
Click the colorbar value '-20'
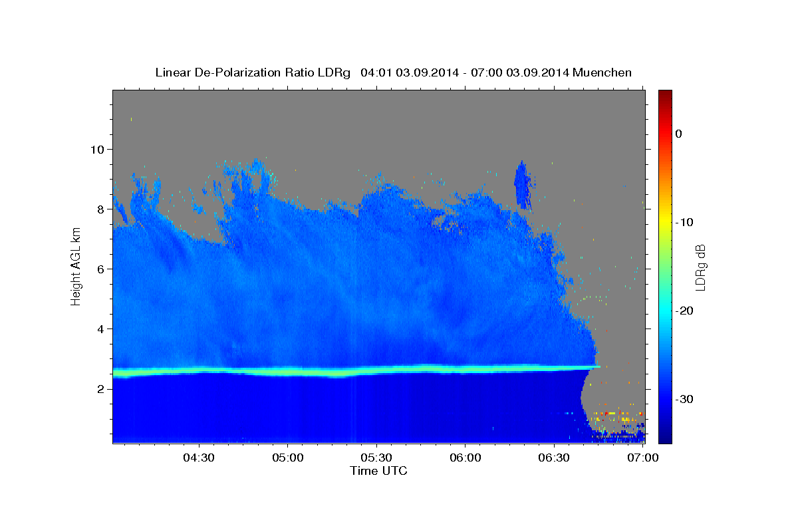[x=684, y=311]
